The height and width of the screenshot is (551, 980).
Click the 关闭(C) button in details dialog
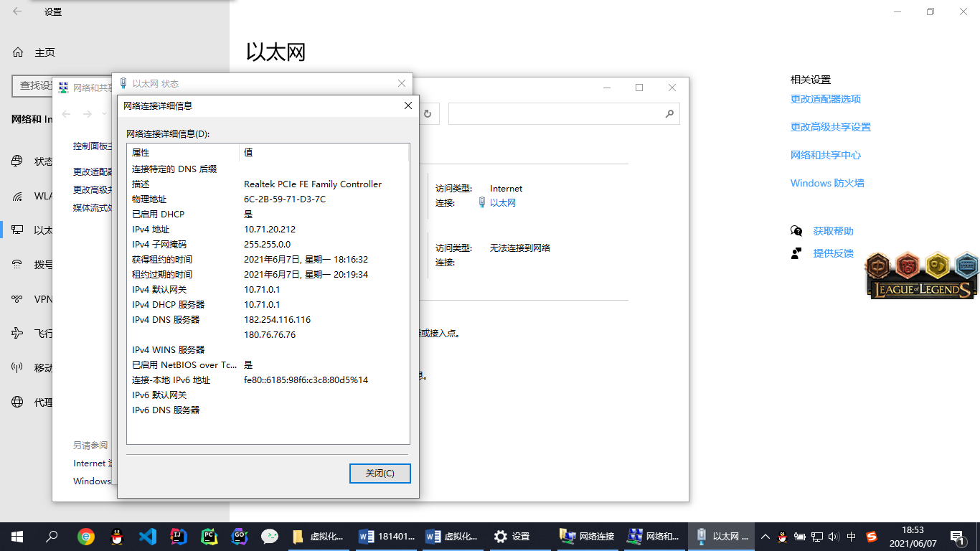[x=380, y=474]
